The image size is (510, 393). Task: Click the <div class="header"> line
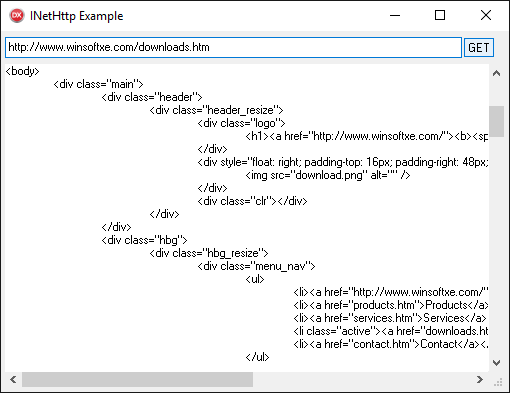coord(152,97)
